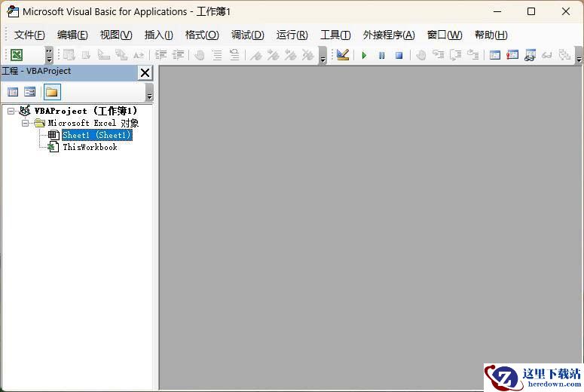Switch to Excel view via green icon
Screen dimensions: 584x392
[x=17, y=55]
